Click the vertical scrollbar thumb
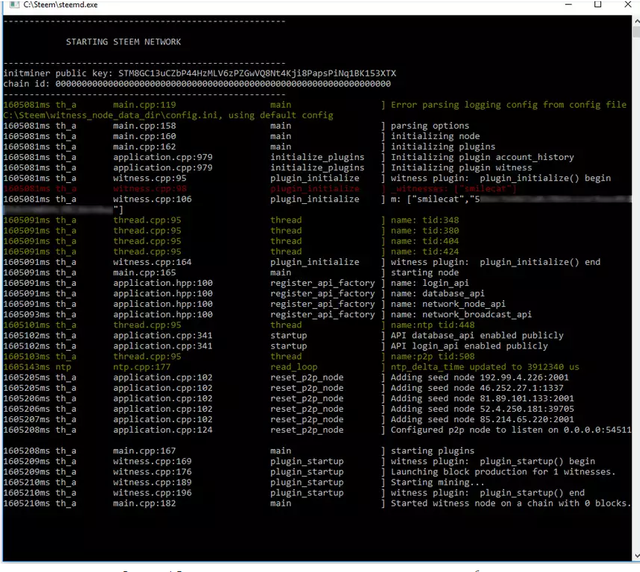 636,31
